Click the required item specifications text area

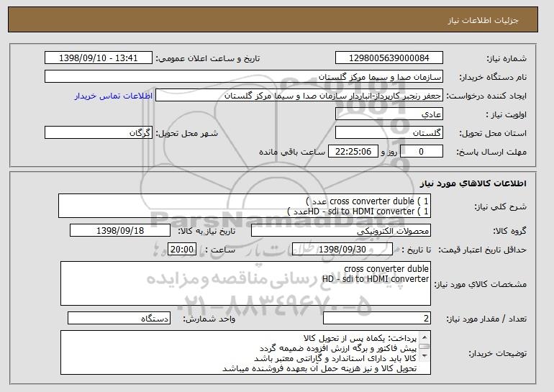click(x=245, y=283)
